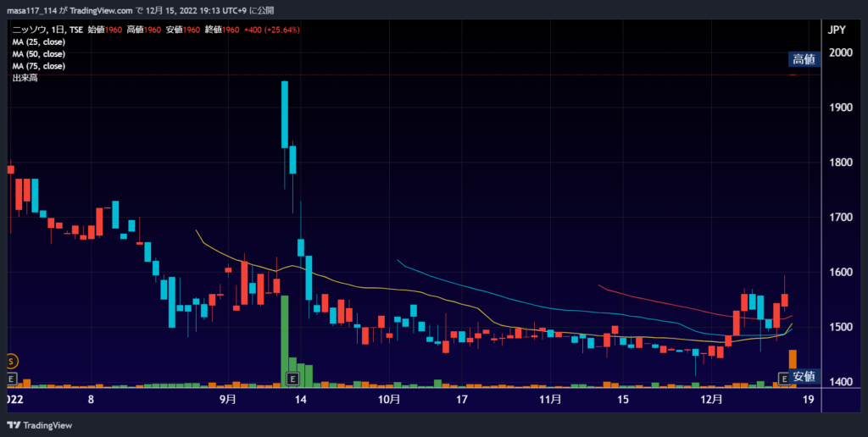Click the TradingView.com text in header

[x=102, y=10]
